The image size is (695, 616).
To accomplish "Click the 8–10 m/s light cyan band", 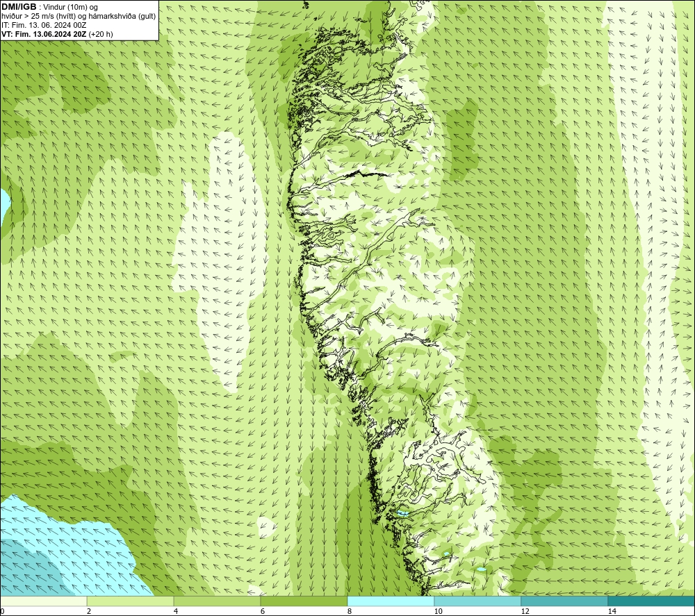I will [x=391, y=601].
